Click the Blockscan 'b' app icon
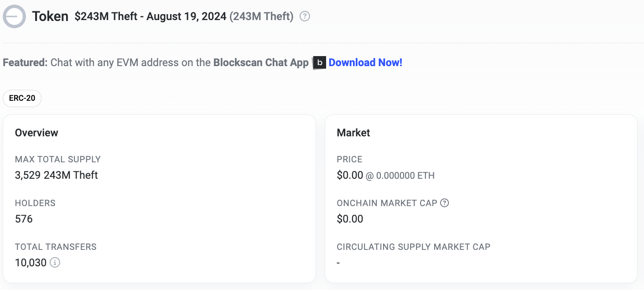This screenshot has height=290, width=644. [x=320, y=63]
